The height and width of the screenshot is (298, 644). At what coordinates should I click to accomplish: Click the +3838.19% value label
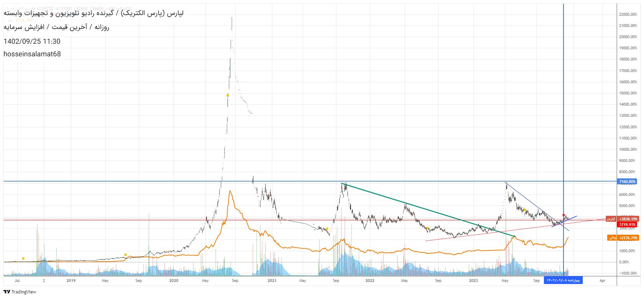tap(628, 219)
